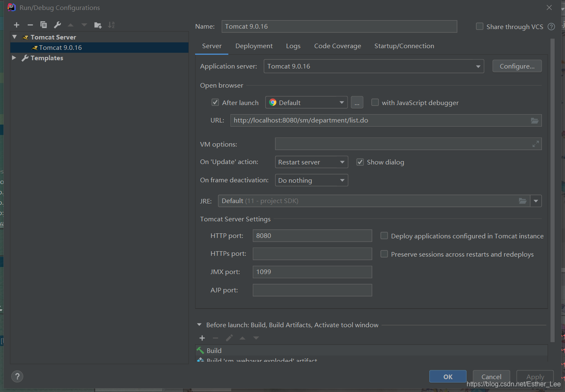Click into the HTTPs port field

coord(312,254)
